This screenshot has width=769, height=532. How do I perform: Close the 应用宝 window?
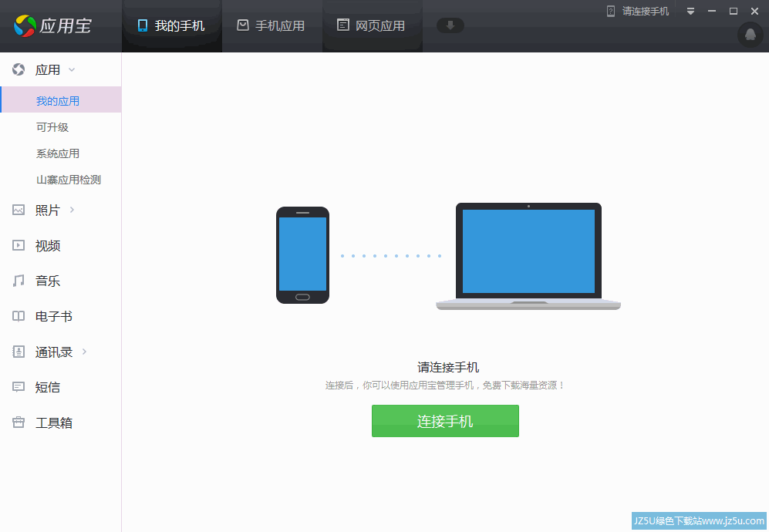[x=755, y=12]
